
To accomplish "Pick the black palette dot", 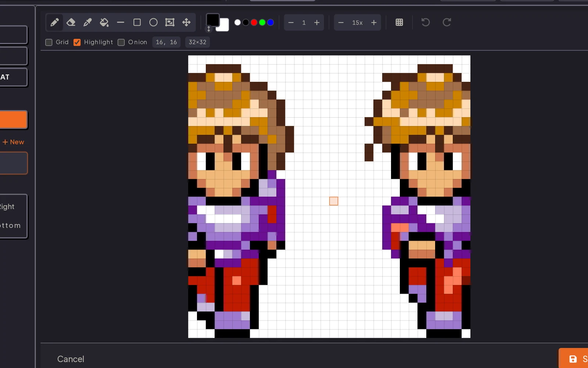I will [245, 22].
